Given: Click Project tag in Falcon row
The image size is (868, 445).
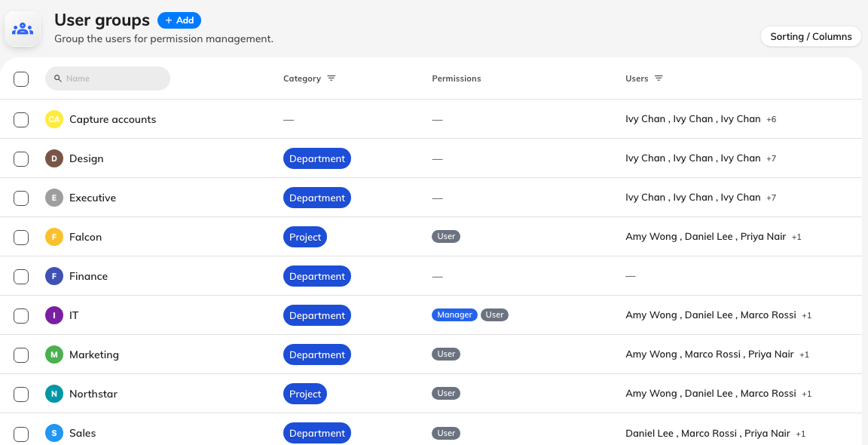Looking at the screenshot, I should pos(305,237).
